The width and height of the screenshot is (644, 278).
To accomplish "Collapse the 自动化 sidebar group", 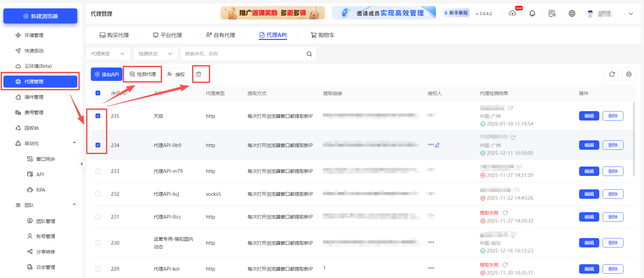I will point(74,143).
